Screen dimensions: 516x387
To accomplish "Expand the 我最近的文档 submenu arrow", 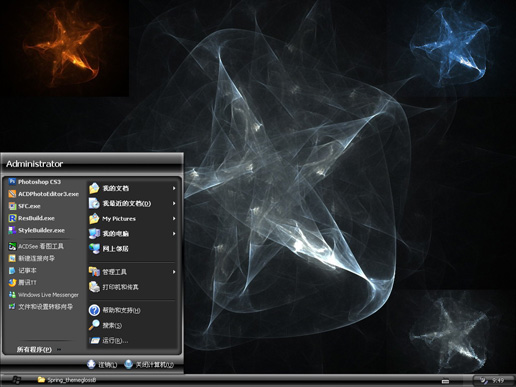I will click(x=174, y=203).
